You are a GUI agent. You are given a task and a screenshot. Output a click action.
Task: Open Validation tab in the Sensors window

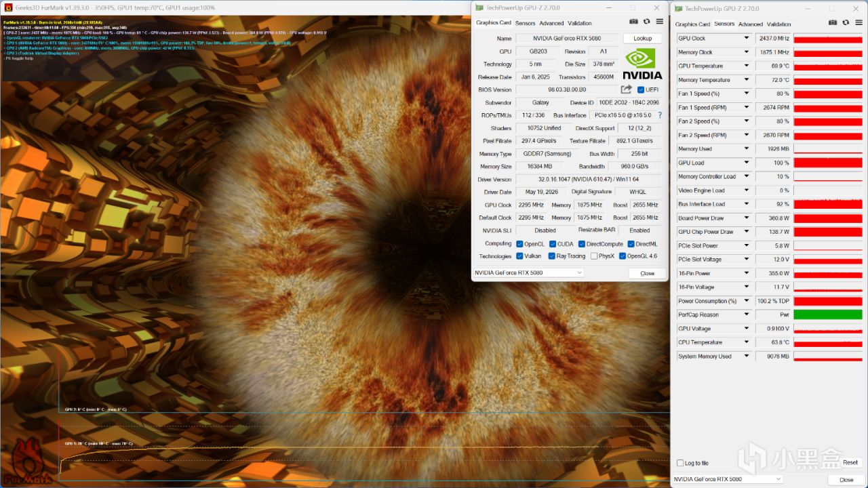pos(778,24)
